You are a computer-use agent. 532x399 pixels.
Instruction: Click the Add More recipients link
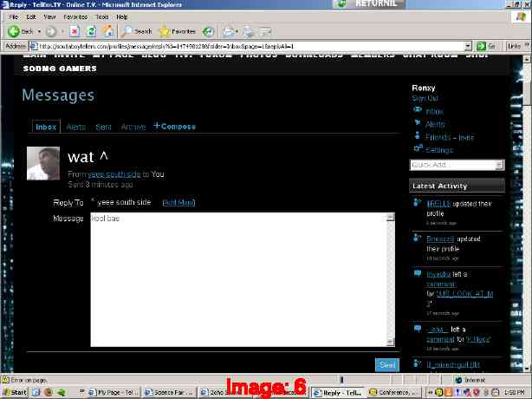click(x=178, y=203)
